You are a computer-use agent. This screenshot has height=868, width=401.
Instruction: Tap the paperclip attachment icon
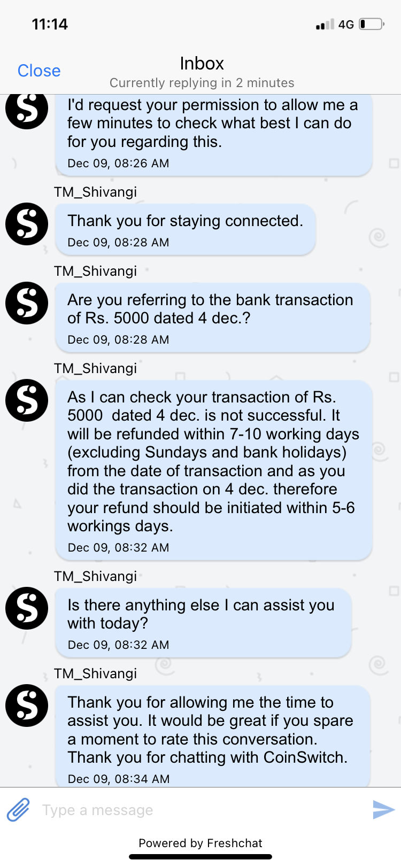[x=18, y=810]
